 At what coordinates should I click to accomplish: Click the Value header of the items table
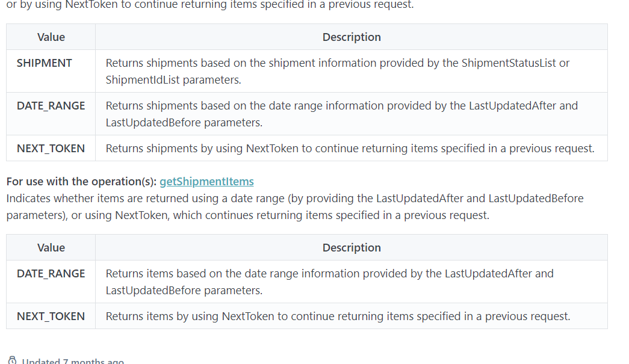51,248
